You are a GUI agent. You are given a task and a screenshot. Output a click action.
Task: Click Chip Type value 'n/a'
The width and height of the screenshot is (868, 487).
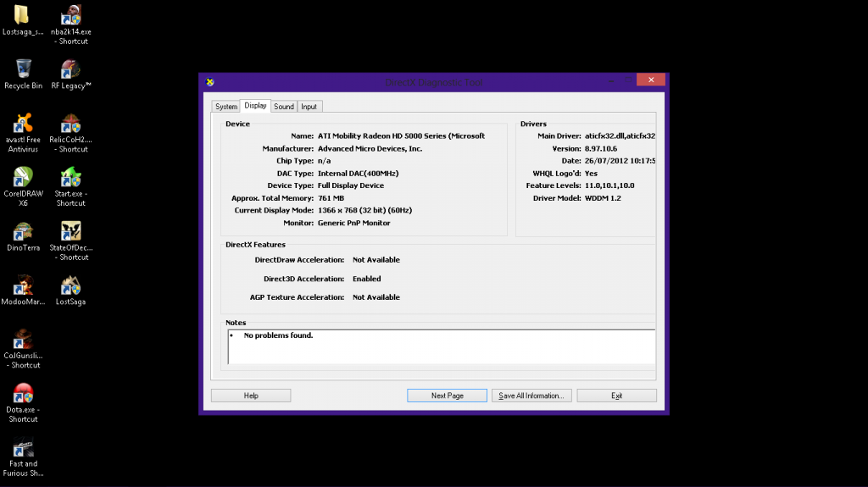(325, 161)
